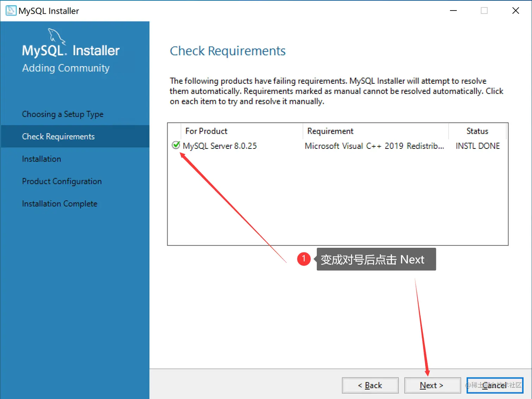
Task: Minimize the MySQL Installer window
Action: (x=453, y=11)
